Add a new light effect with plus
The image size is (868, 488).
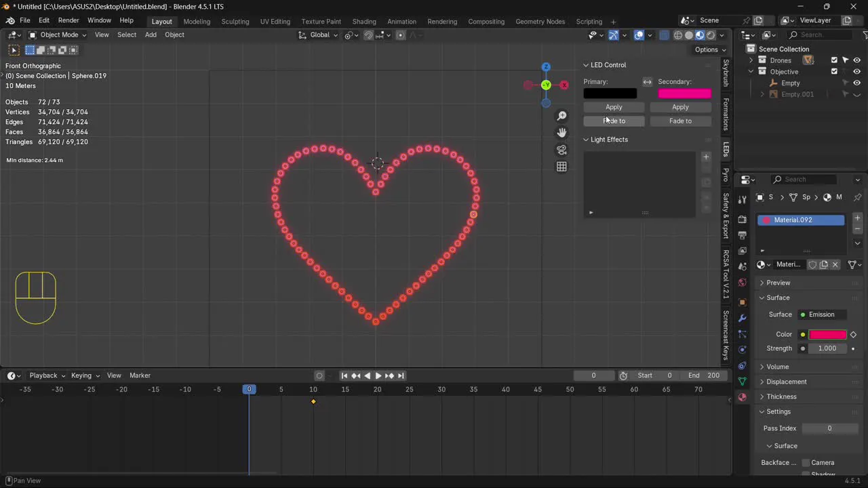(706, 157)
